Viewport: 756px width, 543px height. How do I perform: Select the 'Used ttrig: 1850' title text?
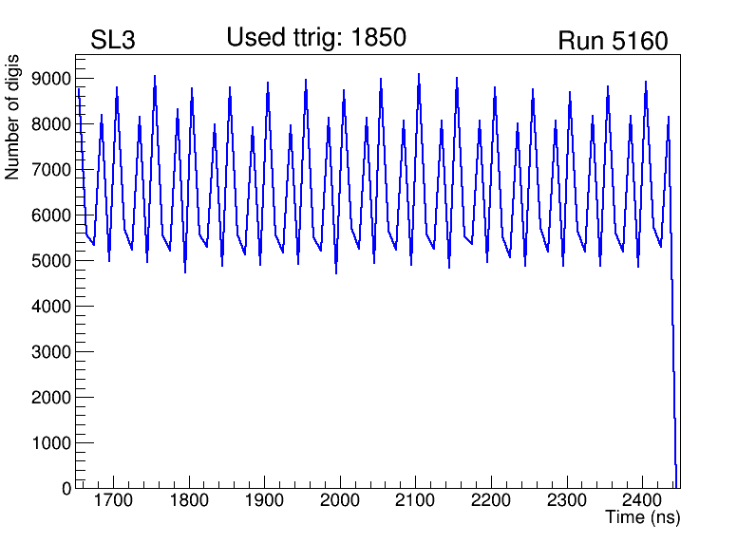[x=316, y=38]
